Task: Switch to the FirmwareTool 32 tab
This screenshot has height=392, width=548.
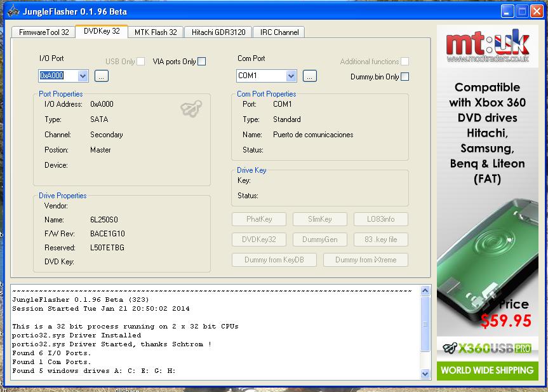Action: pyautogui.click(x=43, y=32)
